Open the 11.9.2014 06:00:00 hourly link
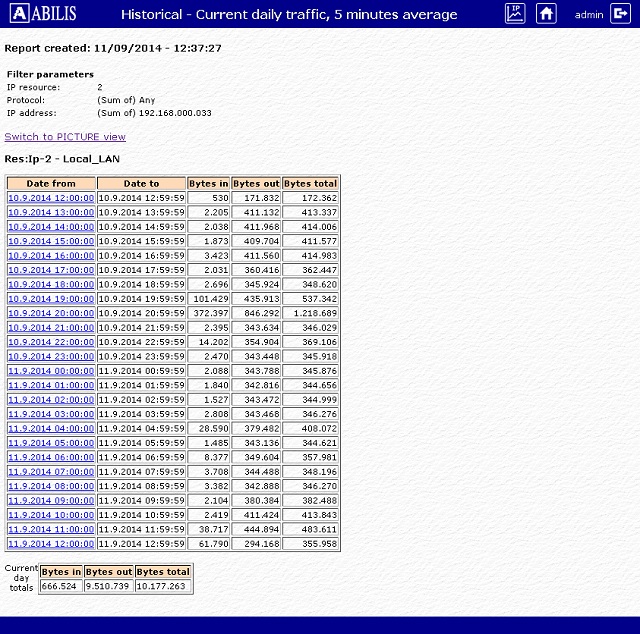 (51, 457)
